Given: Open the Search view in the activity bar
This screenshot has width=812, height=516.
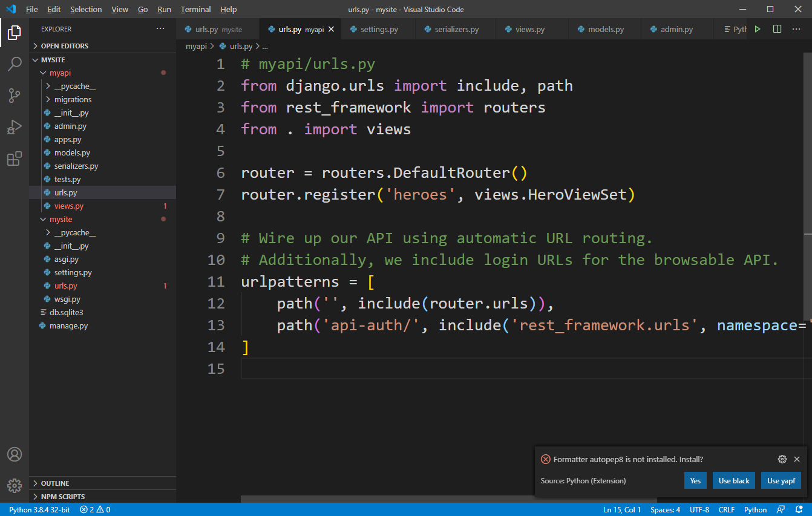Looking at the screenshot, I should point(15,64).
